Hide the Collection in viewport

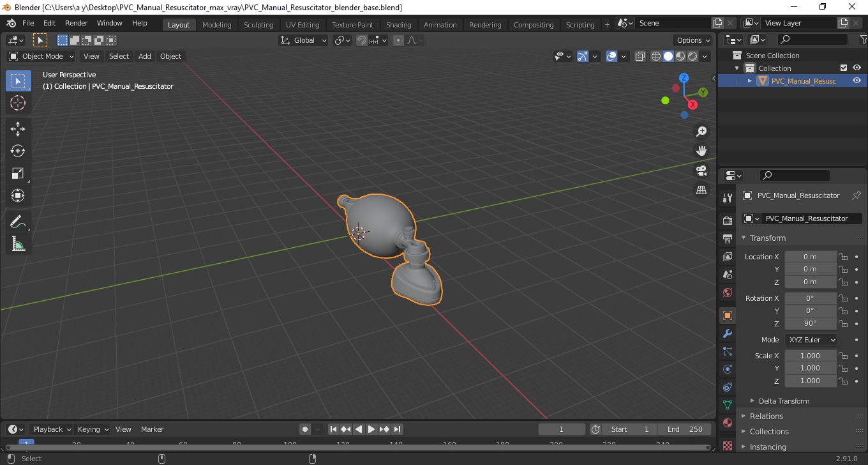[857, 68]
